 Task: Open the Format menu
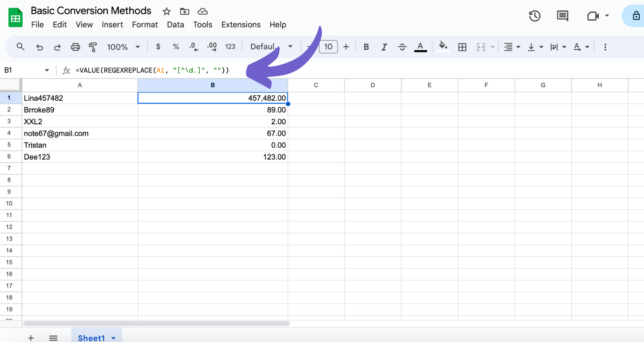tap(145, 24)
